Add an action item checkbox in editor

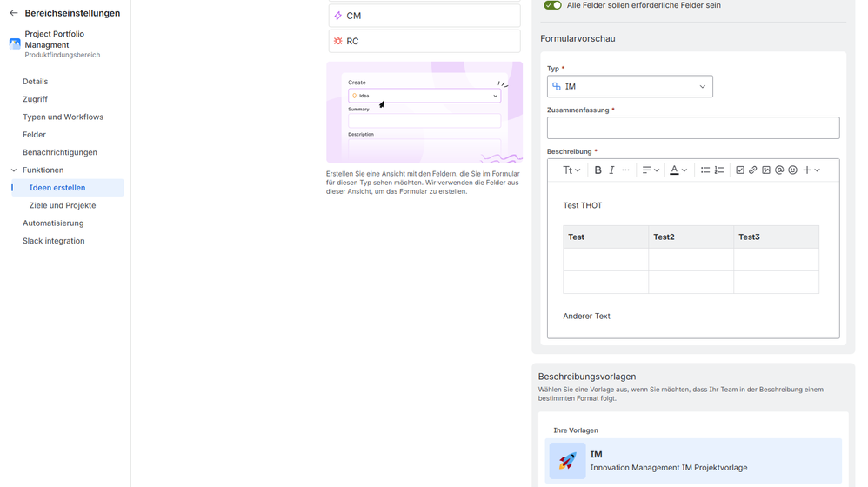point(740,170)
